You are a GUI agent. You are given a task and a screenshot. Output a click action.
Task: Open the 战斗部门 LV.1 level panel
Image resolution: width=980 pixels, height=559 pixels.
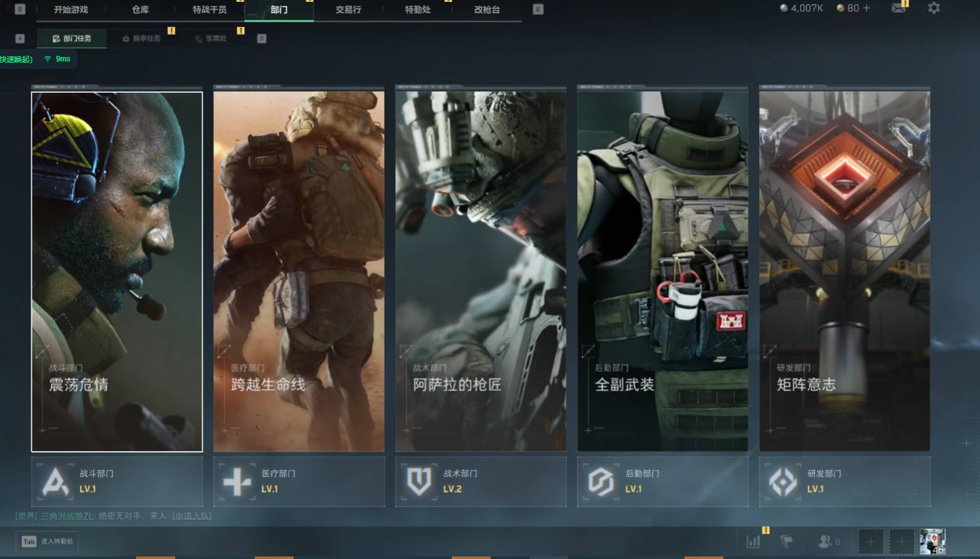point(117,482)
